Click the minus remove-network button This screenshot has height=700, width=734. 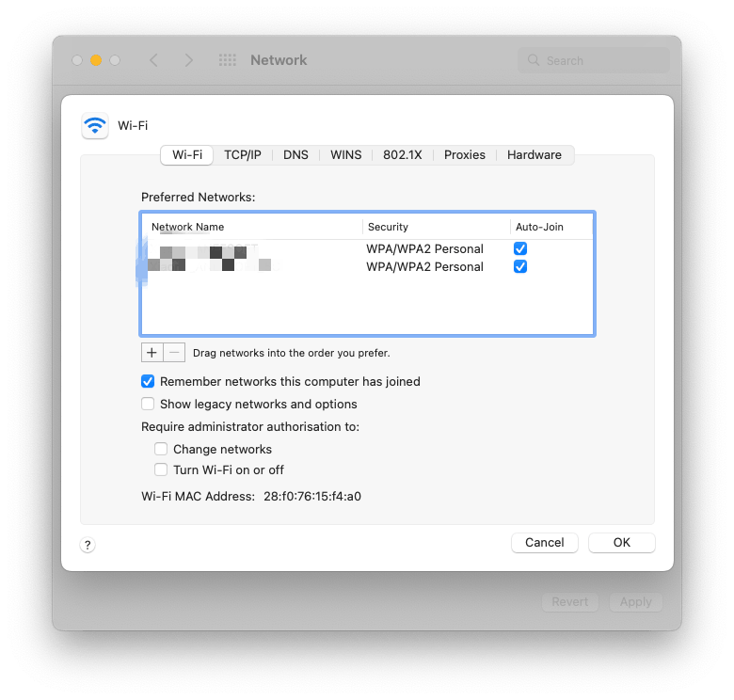174,352
